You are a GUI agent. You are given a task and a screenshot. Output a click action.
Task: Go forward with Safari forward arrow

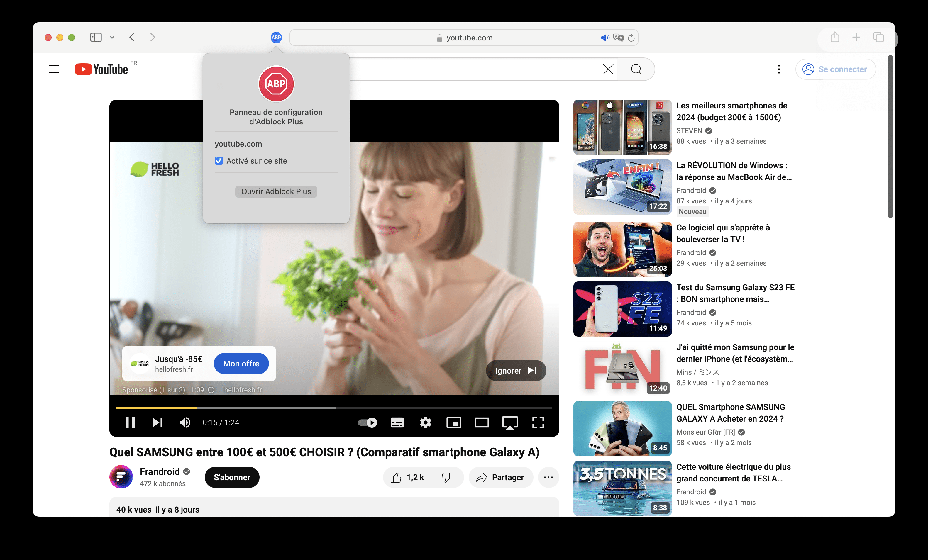153,37
